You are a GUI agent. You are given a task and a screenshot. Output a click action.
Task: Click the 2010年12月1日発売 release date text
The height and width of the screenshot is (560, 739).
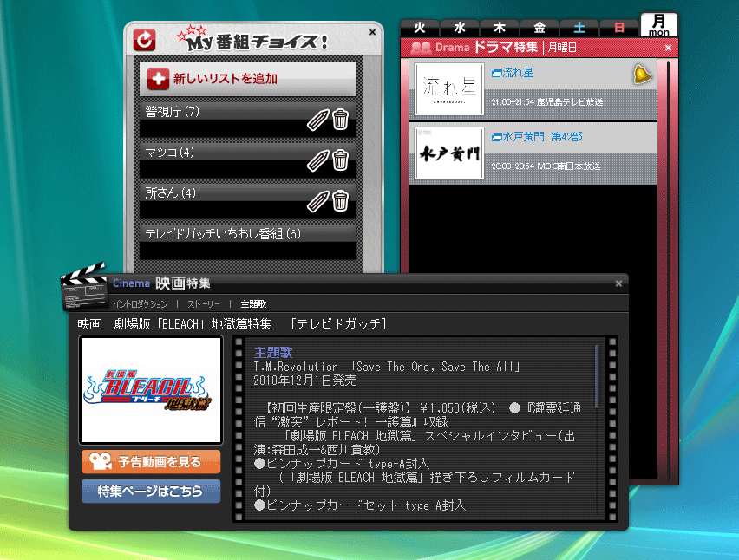click(305, 381)
